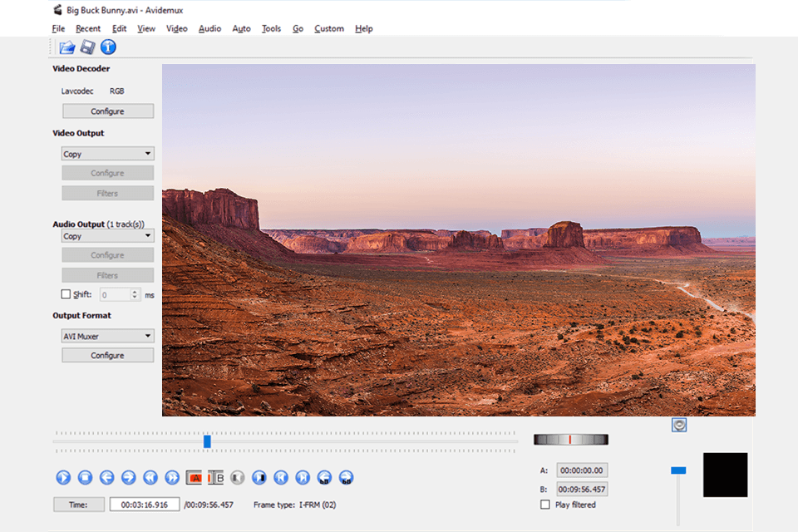Click the Time: button
Viewport: 798px width, 532px height.
(79, 505)
